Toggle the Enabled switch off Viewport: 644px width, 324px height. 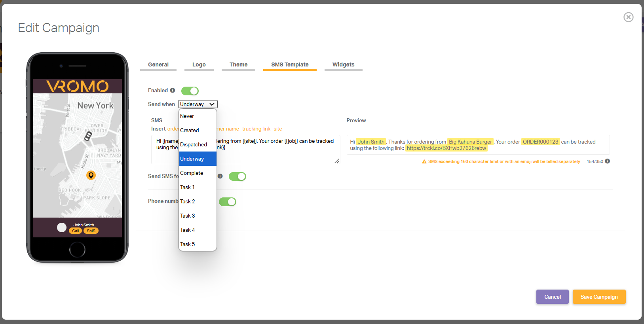(190, 91)
